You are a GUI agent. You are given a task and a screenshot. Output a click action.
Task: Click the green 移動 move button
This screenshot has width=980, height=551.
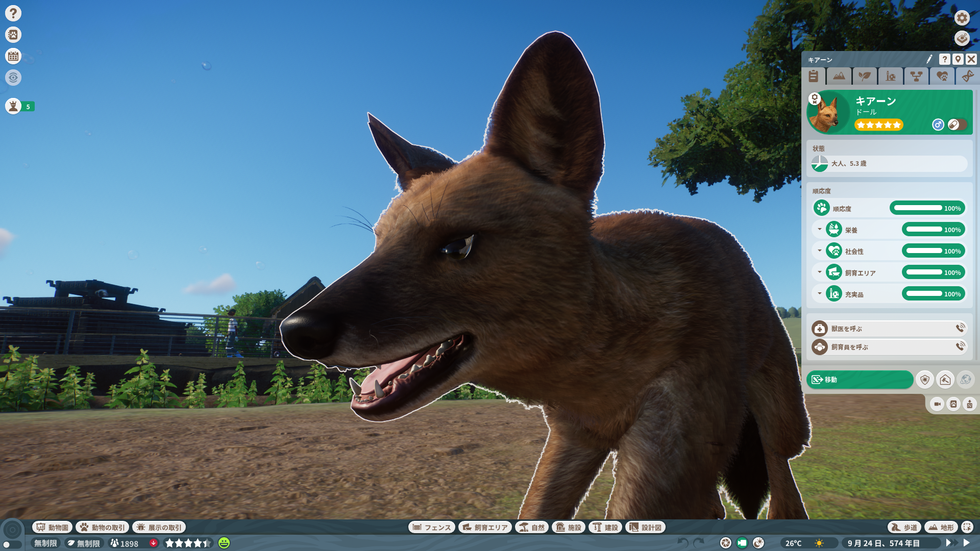[860, 380]
